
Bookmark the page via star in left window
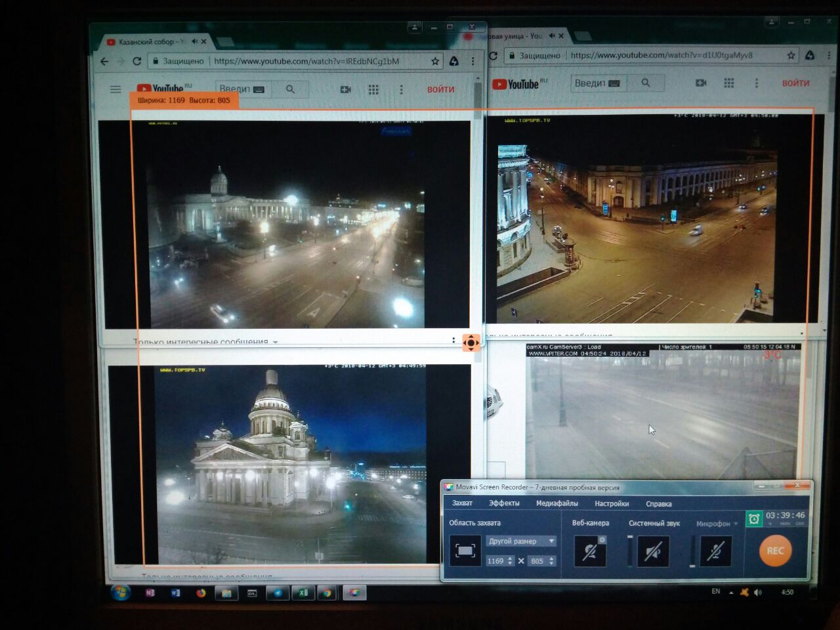(x=435, y=61)
